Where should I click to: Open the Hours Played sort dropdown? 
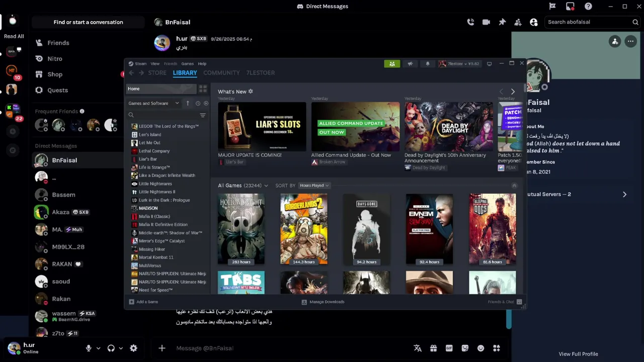tap(314, 186)
